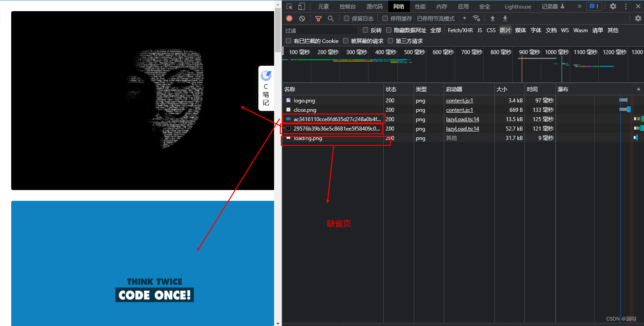Open network conditions wifi icon
The image size is (644, 326).
(x=477, y=18)
